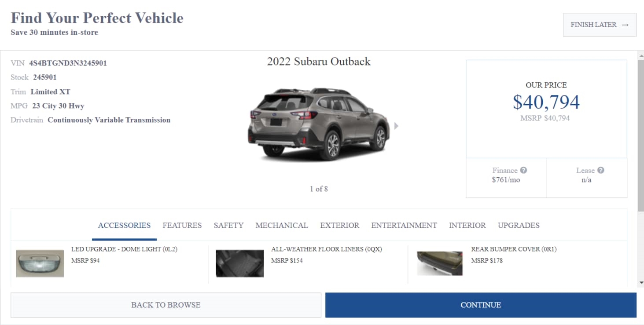This screenshot has height=325, width=644.
Task: Switch to the Features tab
Action: [182, 225]
